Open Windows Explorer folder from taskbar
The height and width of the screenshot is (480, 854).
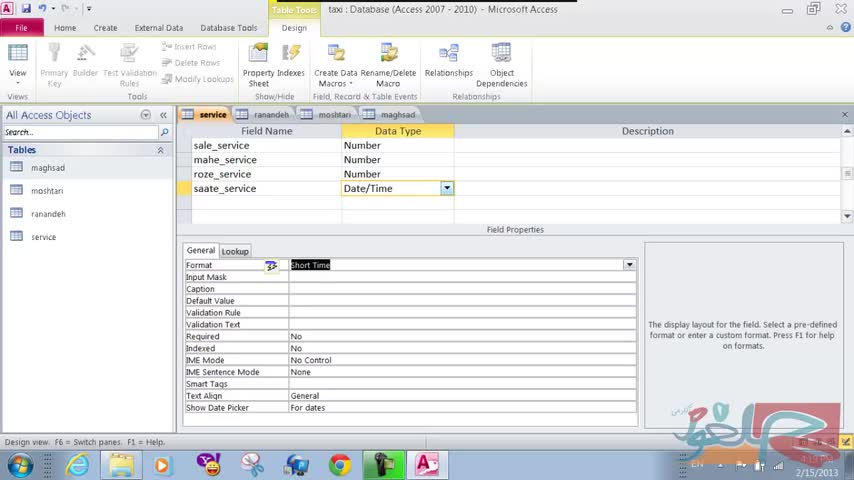pos(121,465)
